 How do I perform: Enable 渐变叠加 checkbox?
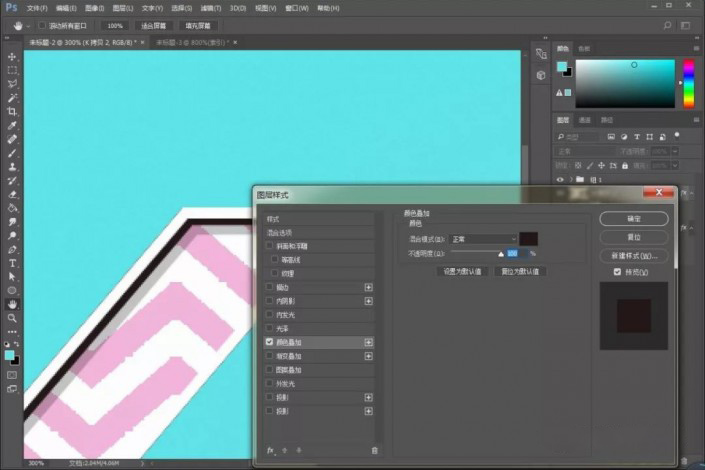pyautogui.click(x=269, y=355)
